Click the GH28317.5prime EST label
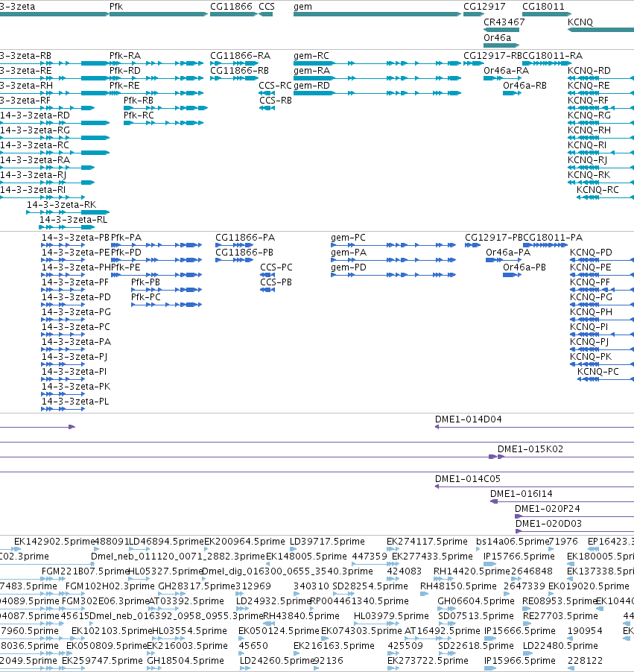Image resolution: width=634 pixels, height=672 pixels. pyautogui.click(x=197, y=586)
